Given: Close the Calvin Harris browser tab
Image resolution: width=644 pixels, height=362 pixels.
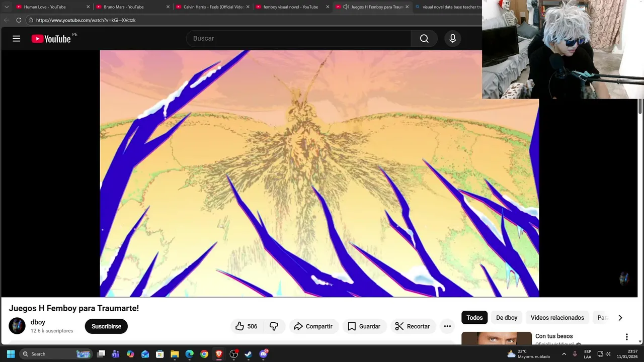Looking at the screenshot, I should pos(248,7).
